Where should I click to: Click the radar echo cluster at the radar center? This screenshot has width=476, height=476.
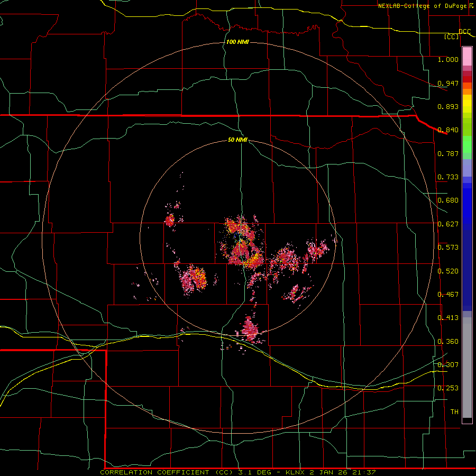pyautogui.click(x=243, y=242)
